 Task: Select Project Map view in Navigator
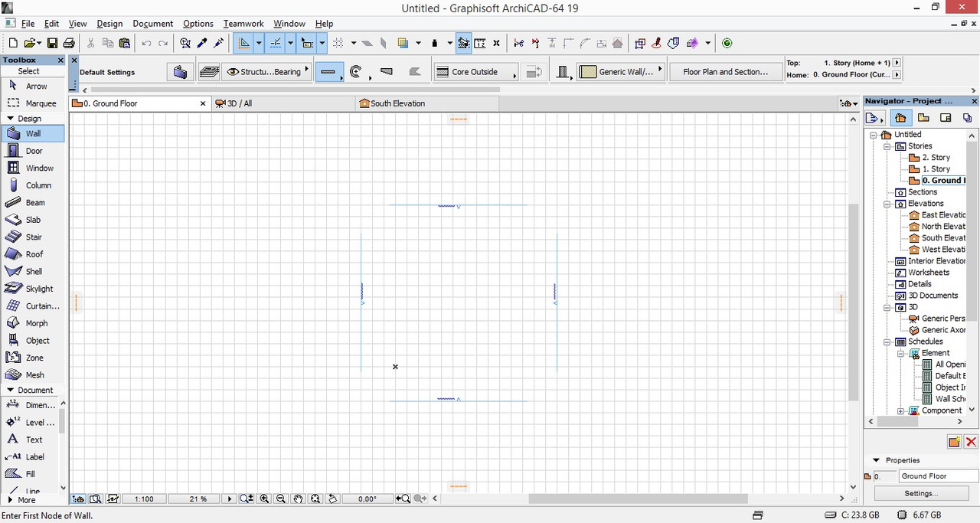900,118
